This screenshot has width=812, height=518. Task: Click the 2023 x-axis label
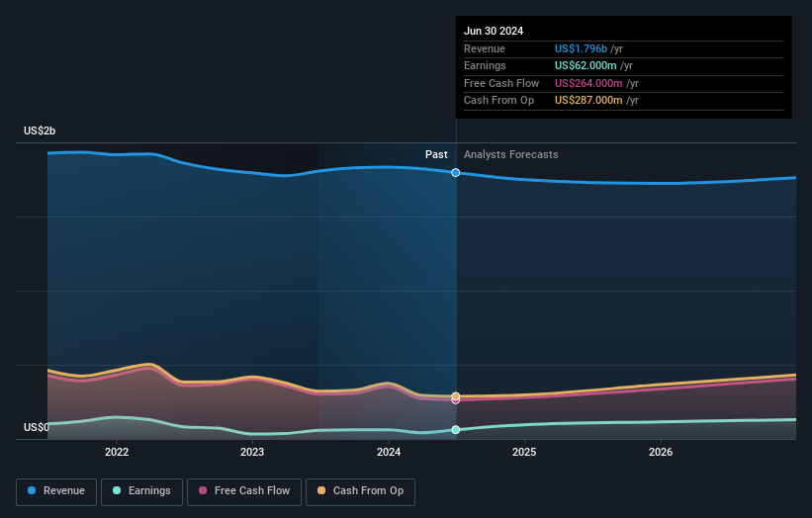[x=252, y=452]
